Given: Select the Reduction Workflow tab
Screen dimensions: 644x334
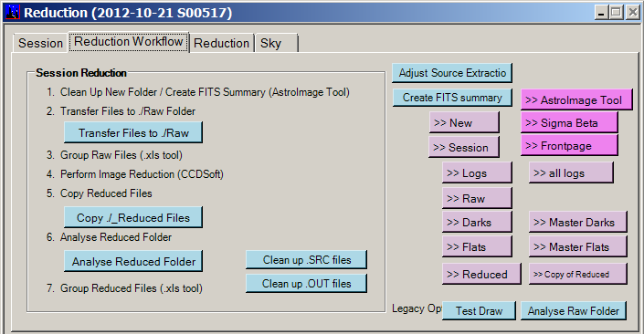Looking at the screenshot, I should click(x=128, y=42).
